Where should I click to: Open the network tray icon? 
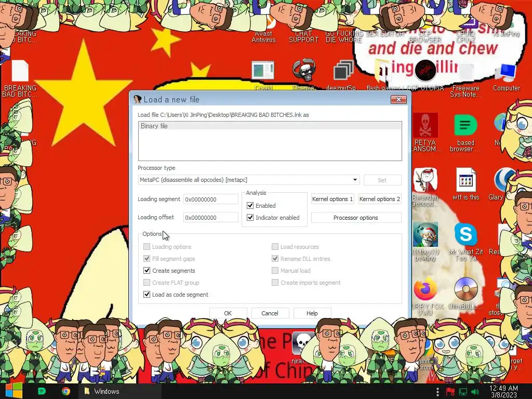pos(463,392)
